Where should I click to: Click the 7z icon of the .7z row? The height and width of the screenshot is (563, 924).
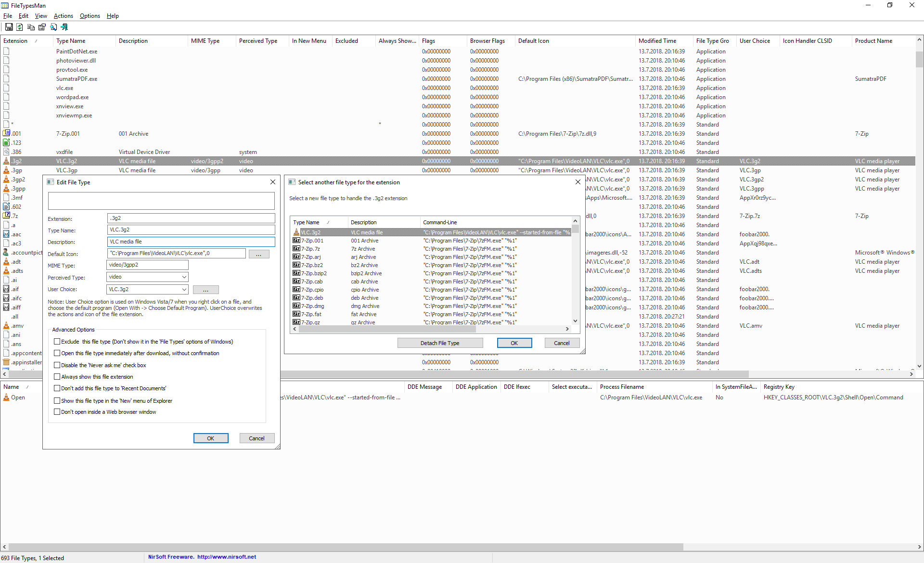6,216
